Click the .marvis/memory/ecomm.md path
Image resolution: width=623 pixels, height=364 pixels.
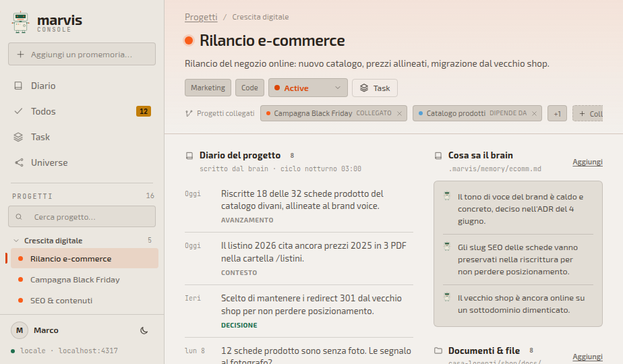(x=495, y=169)
